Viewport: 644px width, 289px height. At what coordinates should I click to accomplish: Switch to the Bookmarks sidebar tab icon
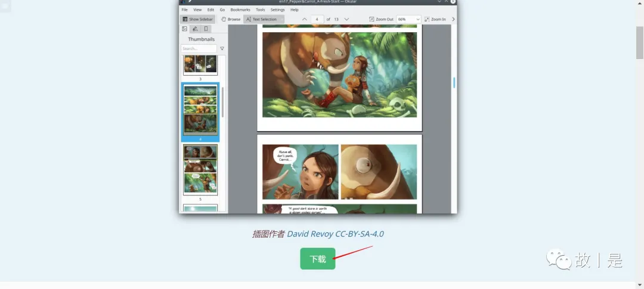click(206, 29)
